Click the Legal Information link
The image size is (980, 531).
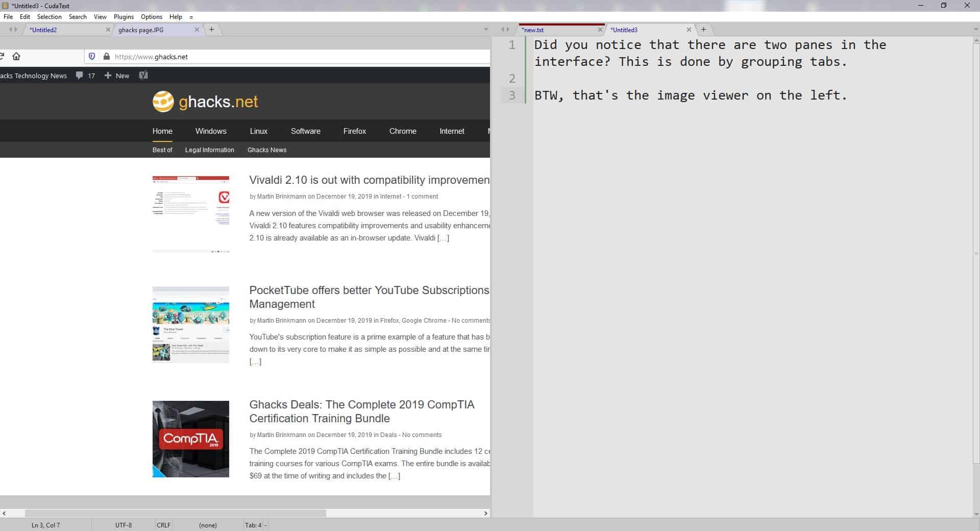209,150
